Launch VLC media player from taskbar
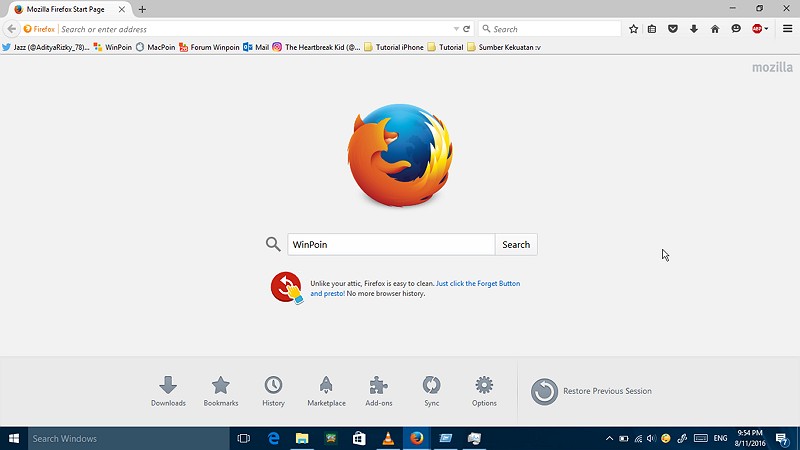Image resolution: width=800 pixels, height=450 pixels. (388, 438)
